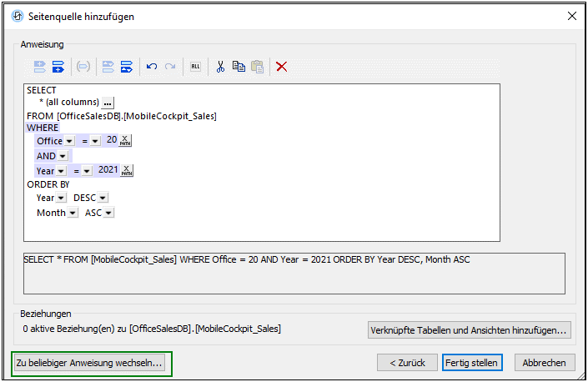Click the Undo arrow icon
Image resolution: width=588 pixels, height=382 pixels.
pyautogui.click(x=152, y=67)
